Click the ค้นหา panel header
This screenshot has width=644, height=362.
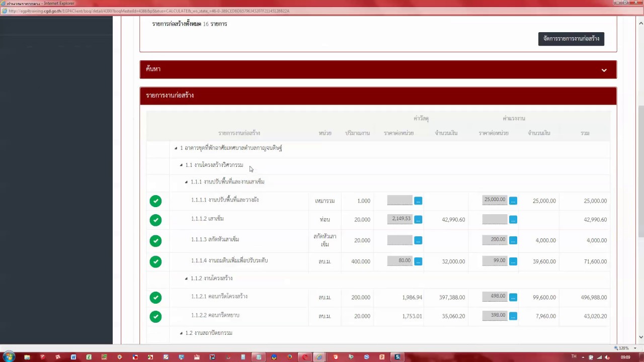coord(378,69)
